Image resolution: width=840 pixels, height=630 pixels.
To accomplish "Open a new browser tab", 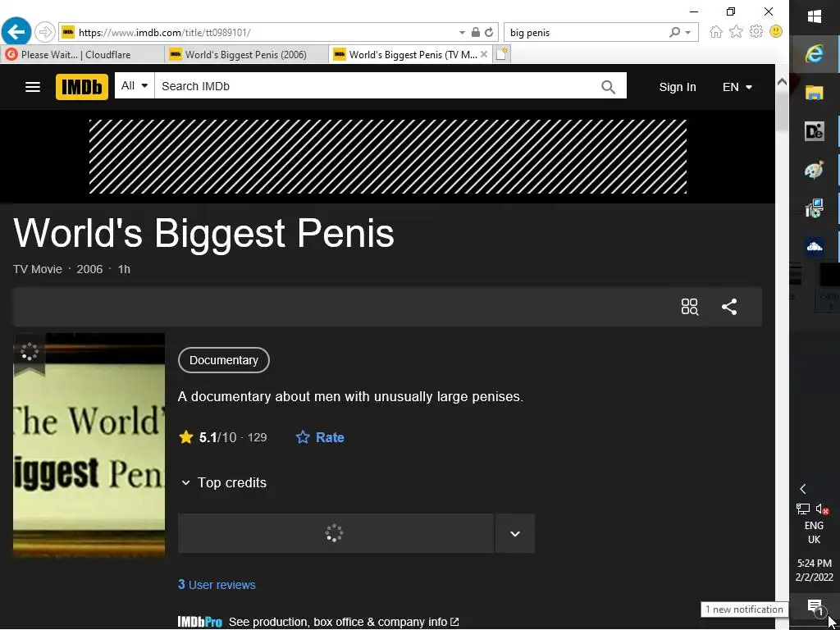I will click(x=501, y=54).
